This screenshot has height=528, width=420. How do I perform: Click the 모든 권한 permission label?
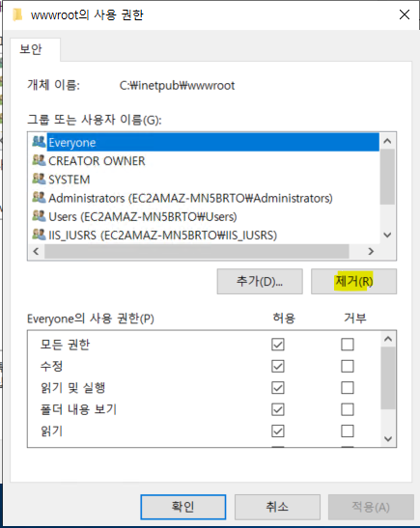click(x=65, y=345)
